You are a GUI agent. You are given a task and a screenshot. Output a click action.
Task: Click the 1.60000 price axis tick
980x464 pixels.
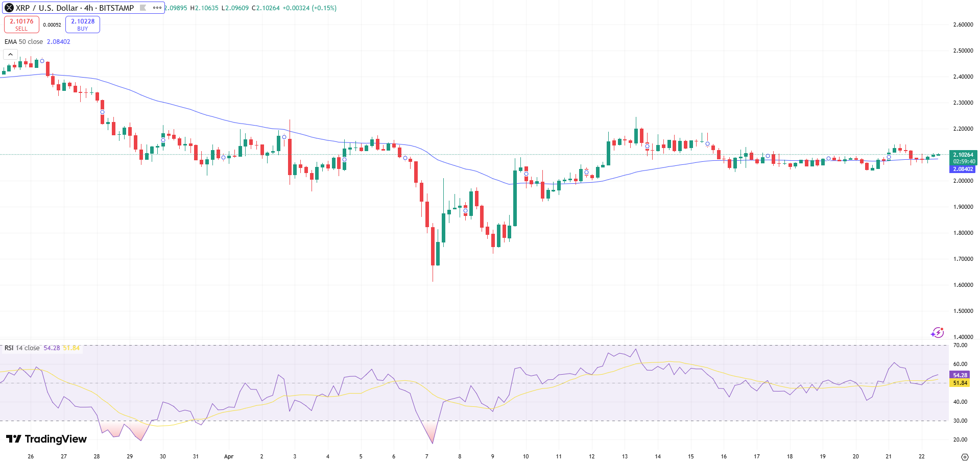click(963, 285)
